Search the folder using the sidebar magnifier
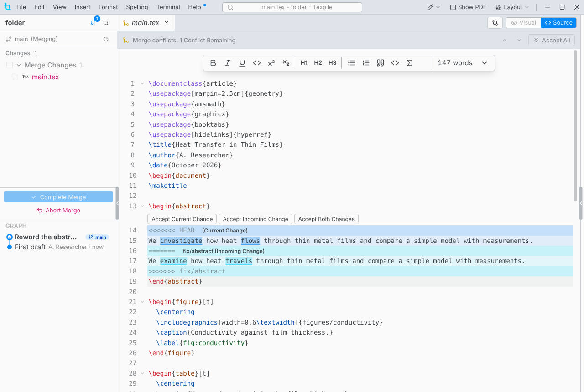The width and height of the screenshot is (584, 392). (106, 23)
